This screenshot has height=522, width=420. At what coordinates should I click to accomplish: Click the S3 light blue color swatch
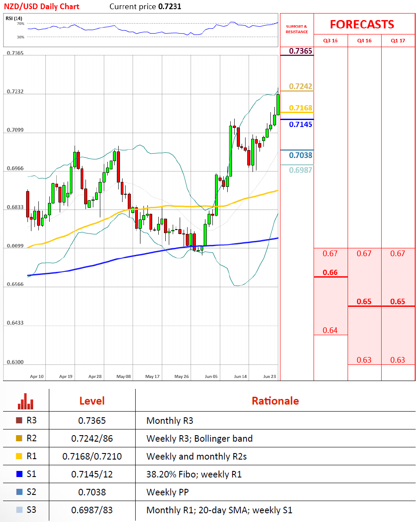coord(19,510)
